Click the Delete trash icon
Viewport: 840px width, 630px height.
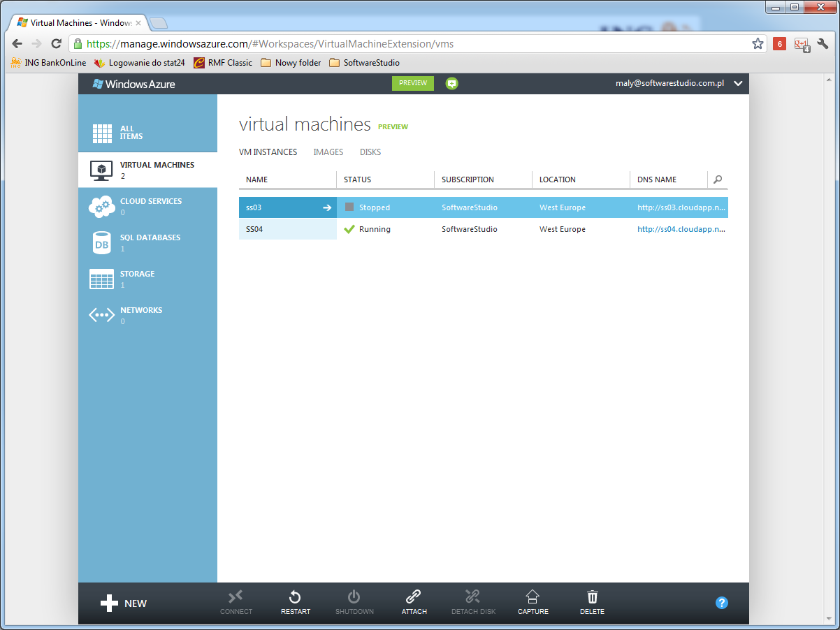point(592,598)
